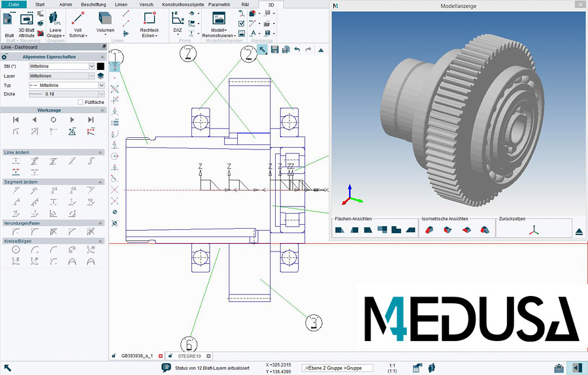Click the previous arrow in Werkzeuge
The width and height of the screenshot is (588, 375).
click(x=35, y=120)
